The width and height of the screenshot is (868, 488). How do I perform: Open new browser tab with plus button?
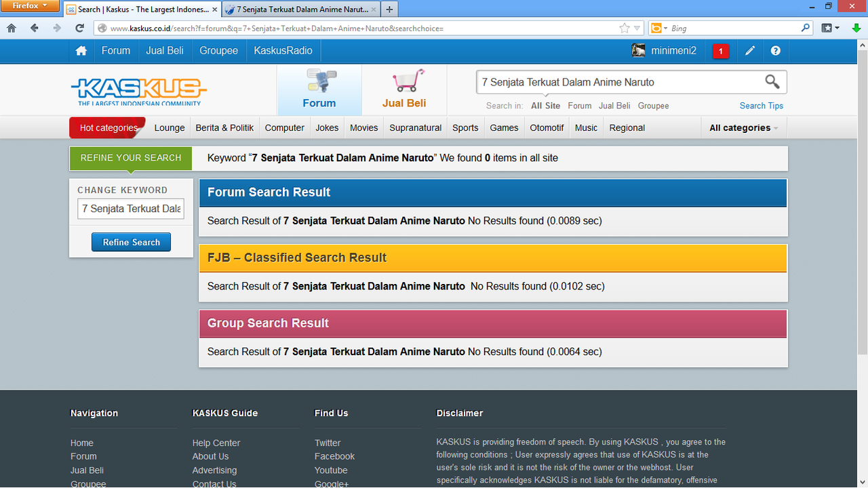(x=389, y=9)
